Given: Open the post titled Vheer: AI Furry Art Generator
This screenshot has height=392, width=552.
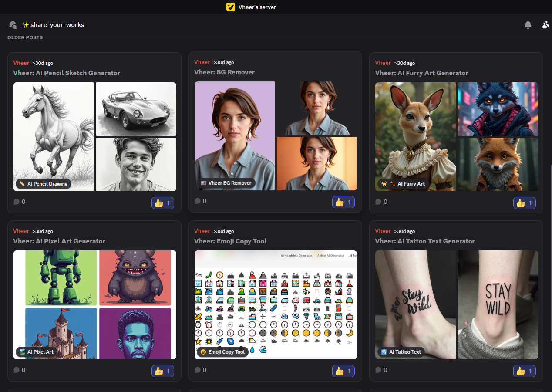Looking at the screenshot, I should click(x=422, y=73).
